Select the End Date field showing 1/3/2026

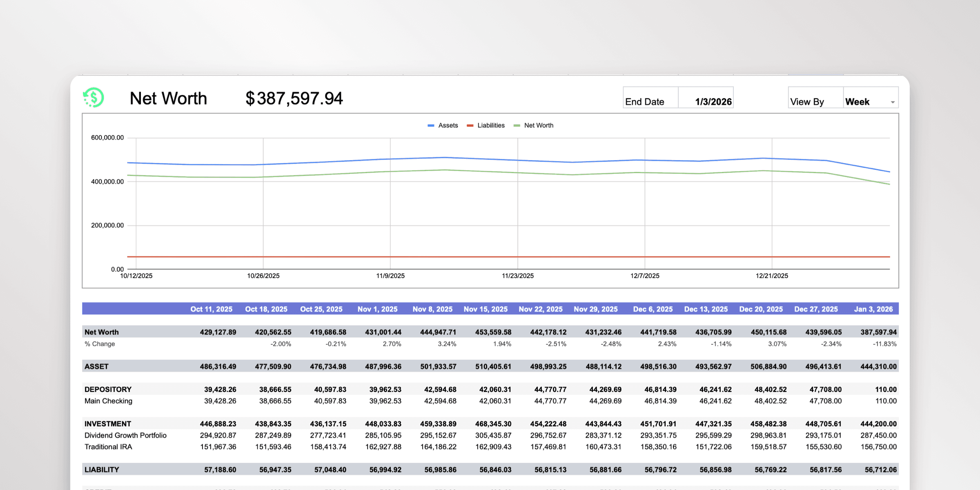[x=713, y=101]
